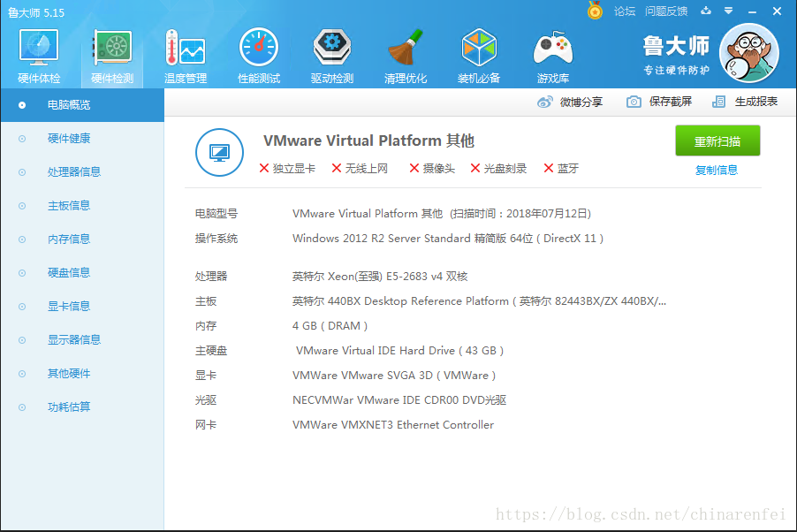Click the 重新扫描 green rescan button
797x532 pixels.
717,141
